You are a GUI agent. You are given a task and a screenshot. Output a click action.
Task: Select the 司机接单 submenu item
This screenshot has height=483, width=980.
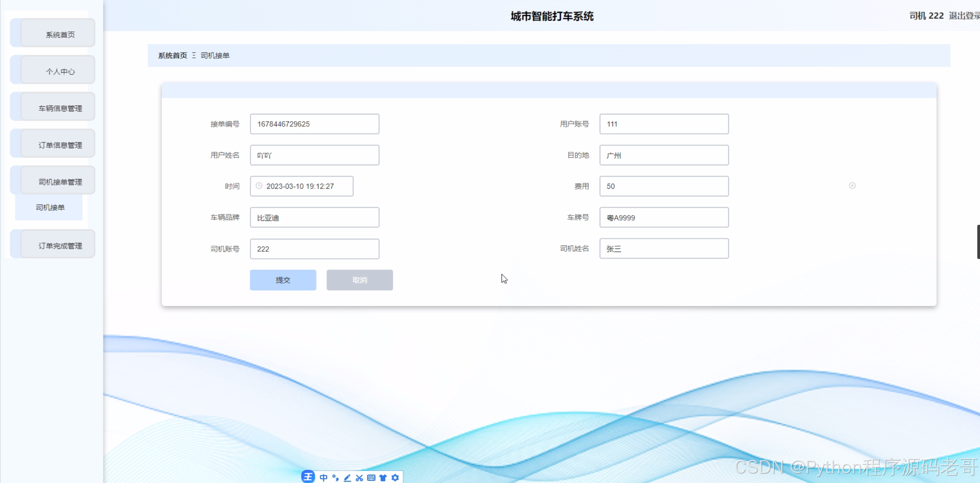point(50,207)
